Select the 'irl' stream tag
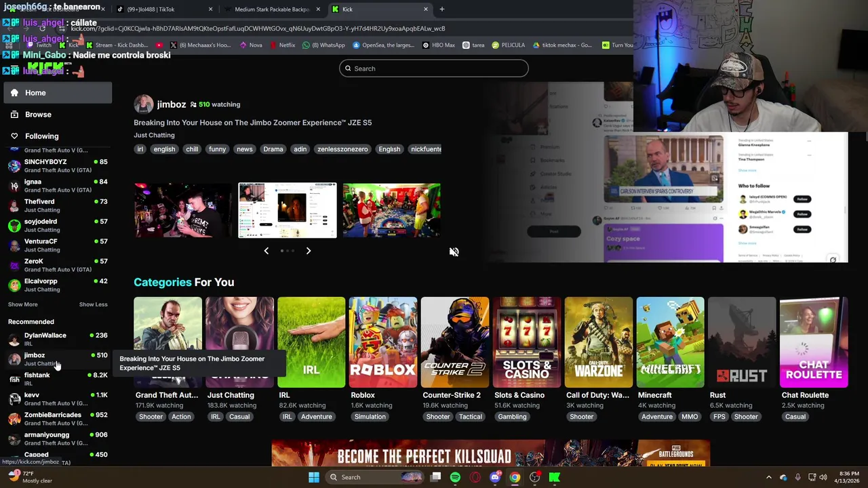Screen dimensions: 868x488 tap(140, 149)
